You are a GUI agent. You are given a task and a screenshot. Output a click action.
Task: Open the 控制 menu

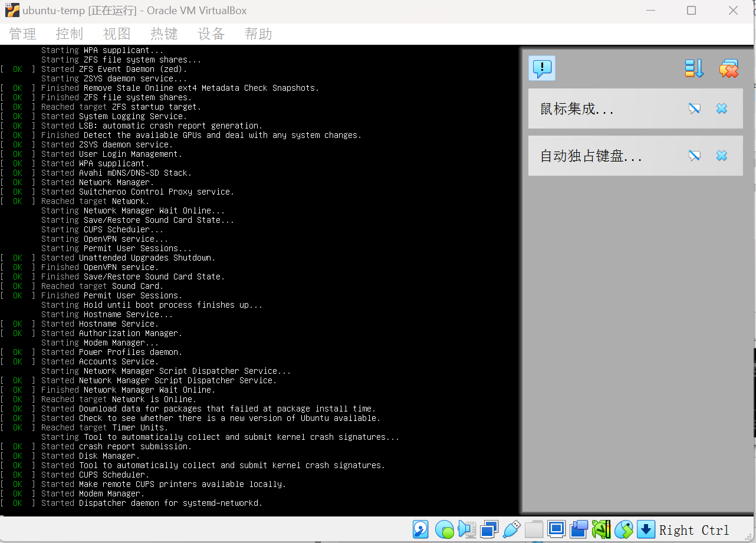tap(70, 34)
